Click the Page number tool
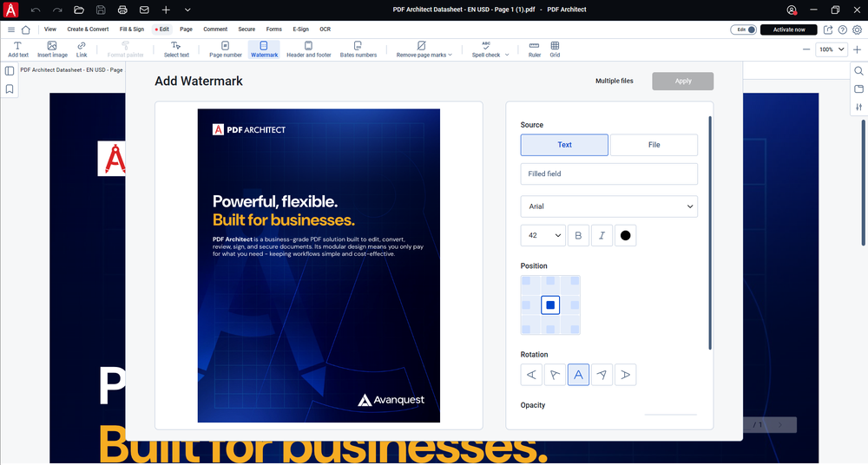 [226, 49]
